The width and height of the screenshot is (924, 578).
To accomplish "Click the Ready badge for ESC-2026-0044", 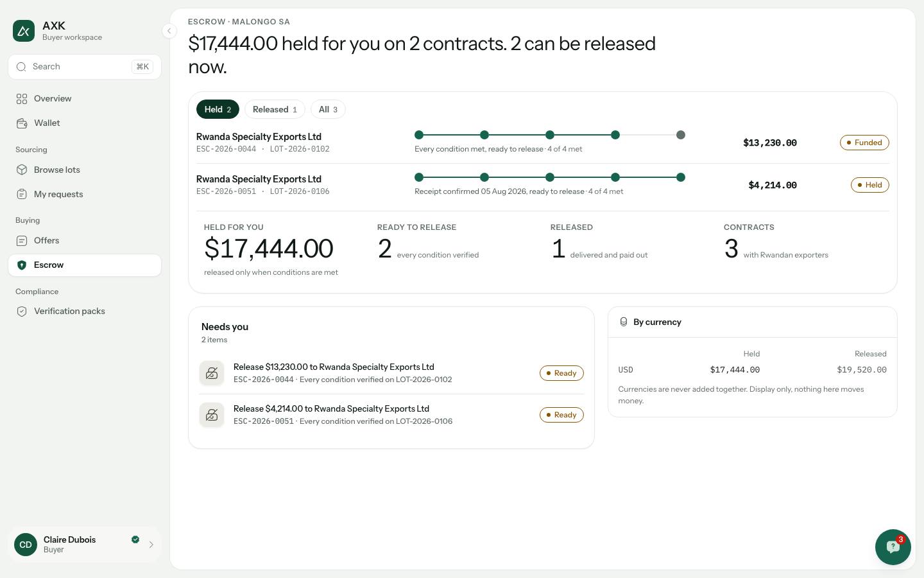I will [x=561, y=373].
